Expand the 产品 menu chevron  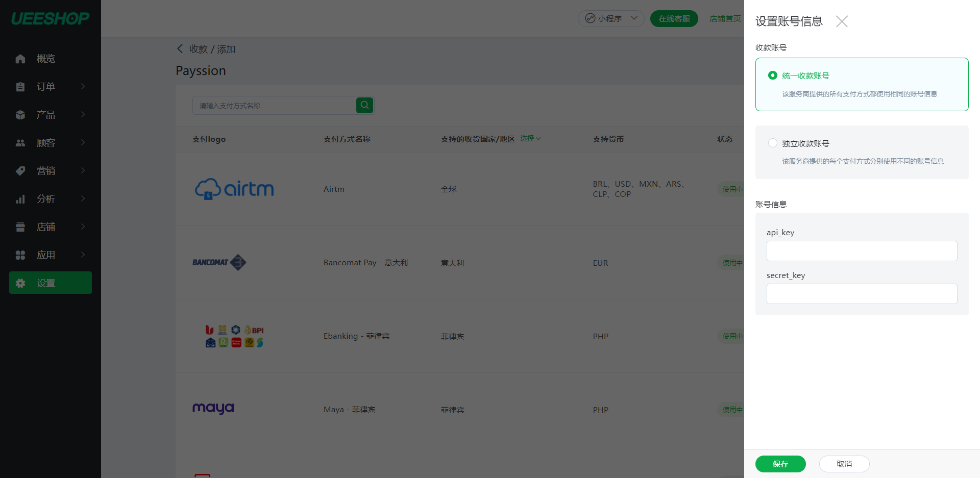tap(83, 114)
